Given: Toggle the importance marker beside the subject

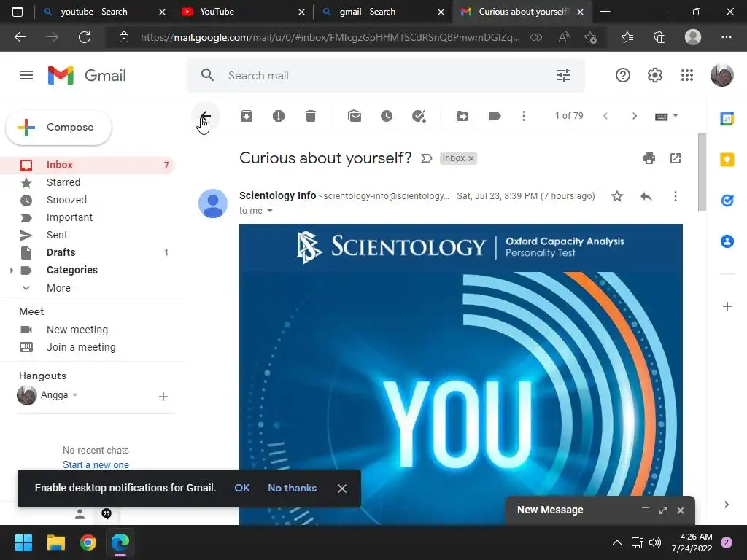Looking at the screenshot, I should pos(426,158).
